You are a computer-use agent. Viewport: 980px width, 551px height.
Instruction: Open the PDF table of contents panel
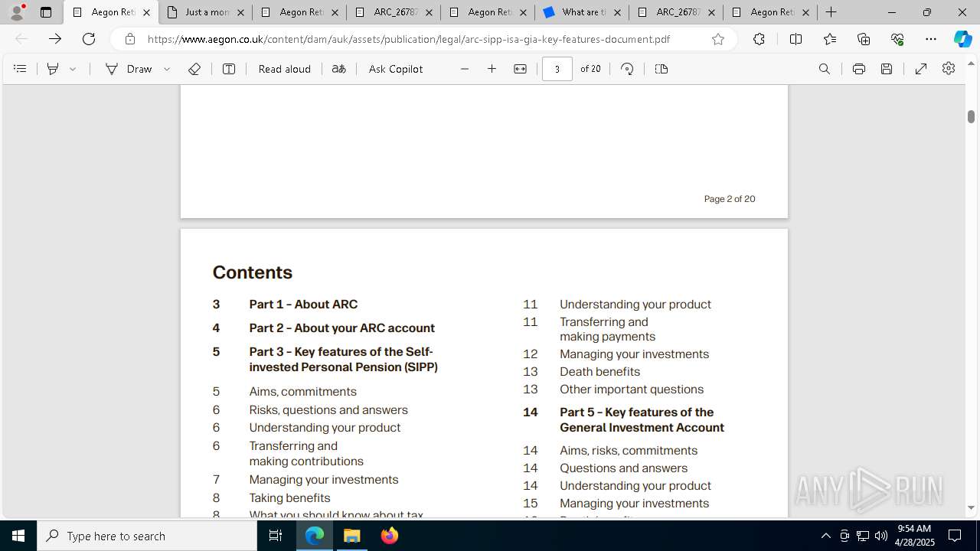pos(20,69)
